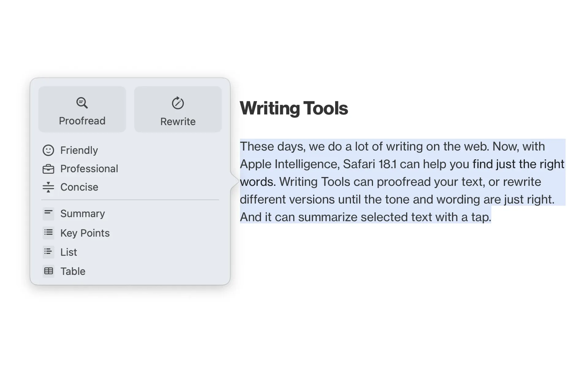Click the pencil icon above Rewrite
This screenshot has width=588, height=368.
pyautogui.click(x=177, y=103)
